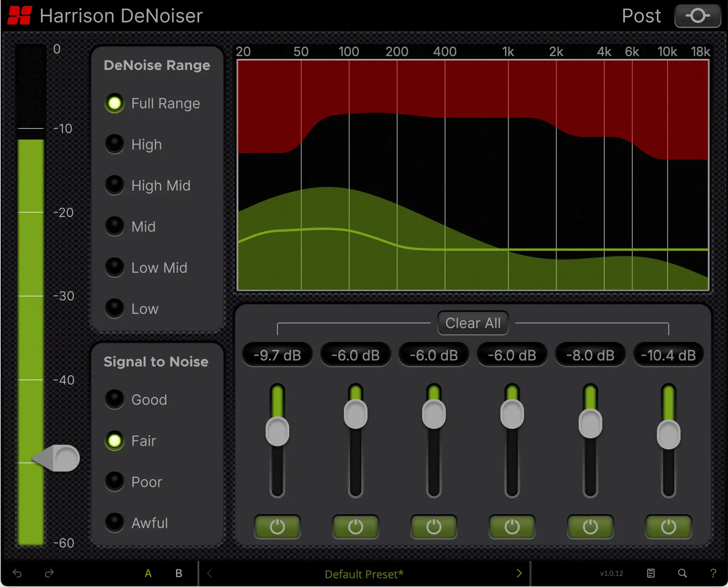This screenshot has height=587, width=728.
Task: Click the second -6.0 dB value field
Action: tap(434, 355)
